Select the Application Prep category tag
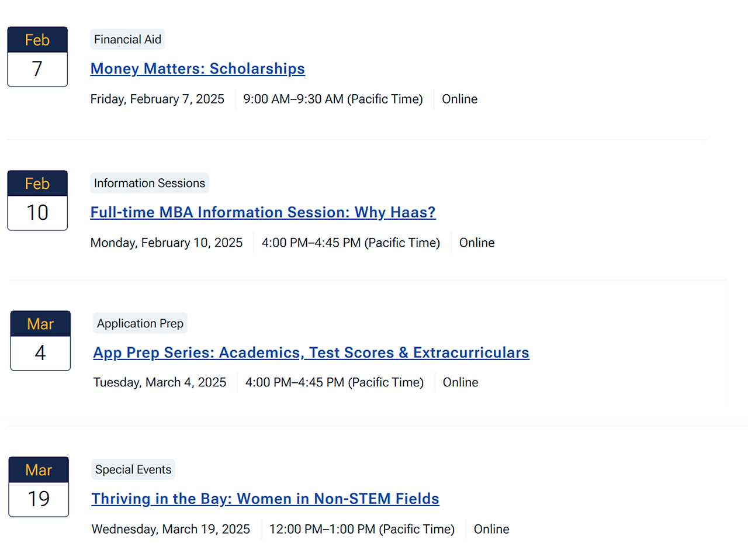 coord(140,324)
